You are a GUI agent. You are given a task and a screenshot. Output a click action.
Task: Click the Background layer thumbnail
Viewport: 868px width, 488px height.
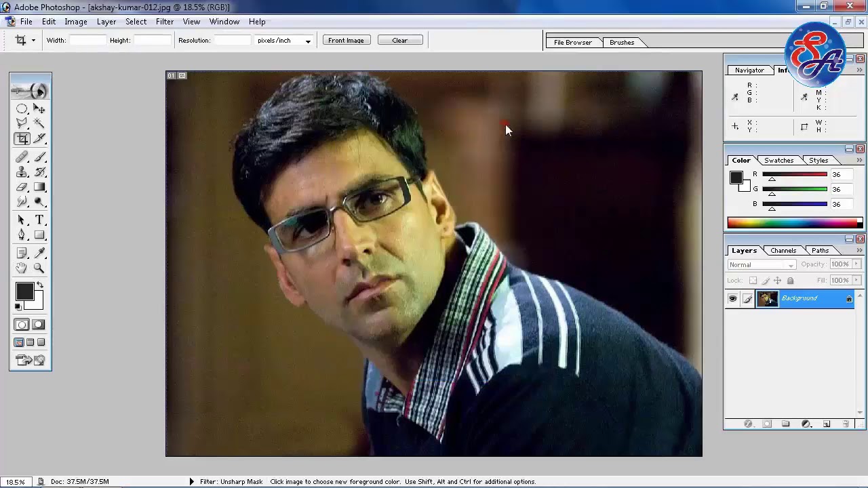pyautogui.click(x=768, y=298)
